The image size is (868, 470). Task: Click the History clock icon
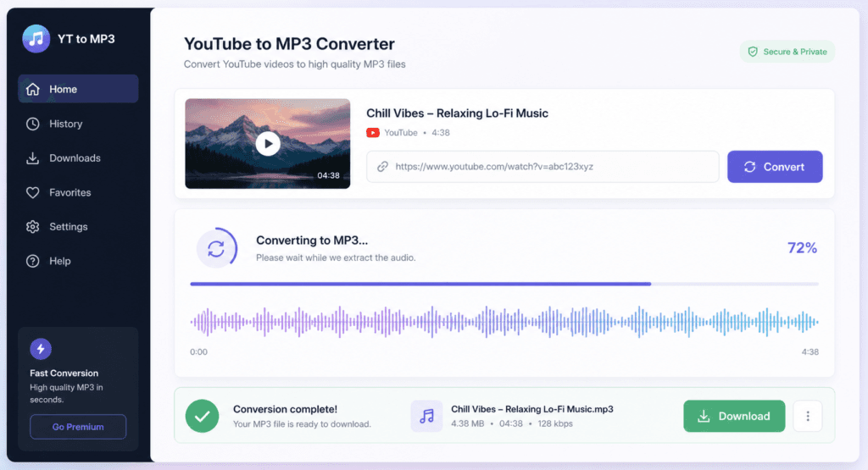point(33,124)
